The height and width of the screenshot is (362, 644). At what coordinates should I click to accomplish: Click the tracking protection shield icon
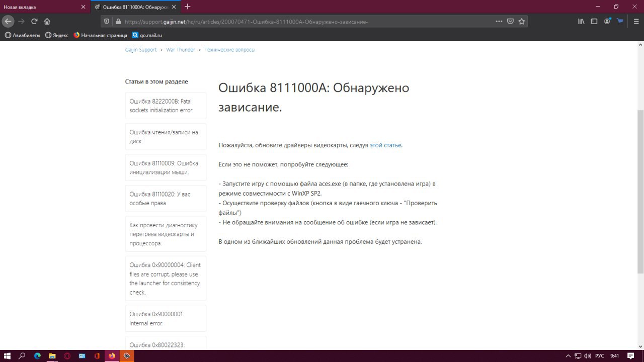(x=107, y=22)
